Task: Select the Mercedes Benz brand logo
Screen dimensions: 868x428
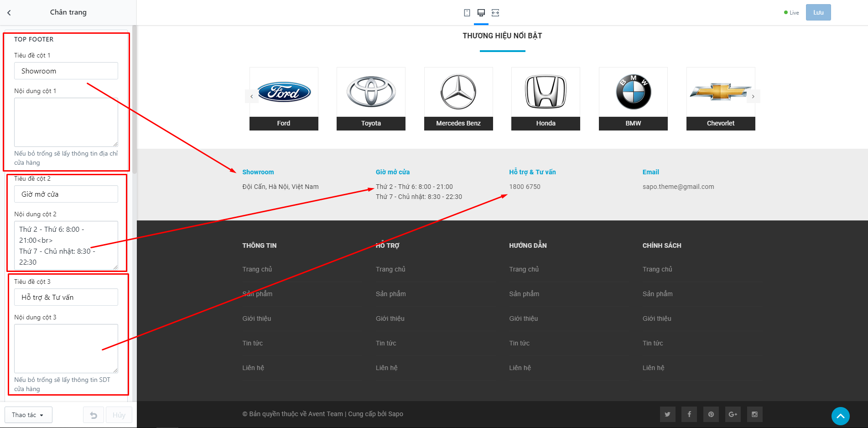Action: (458, 93)
